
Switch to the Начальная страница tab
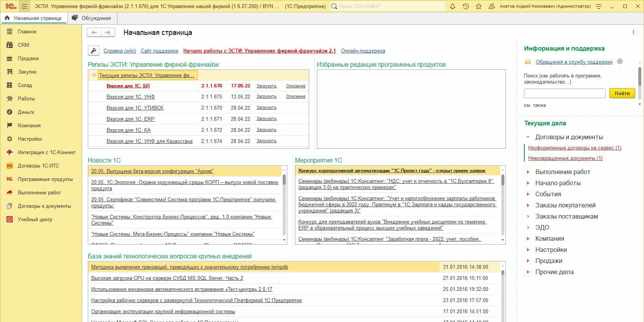pyautogui.click(x=34, y=18)
